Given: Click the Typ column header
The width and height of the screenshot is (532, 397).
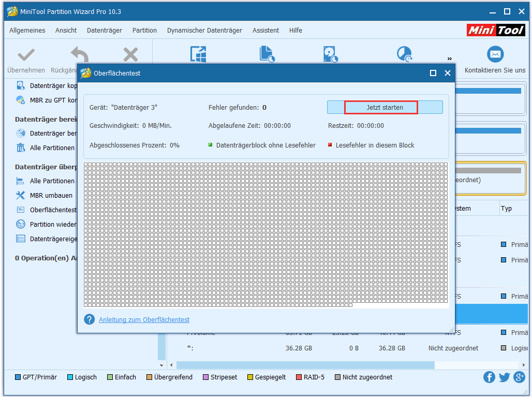Looking at the screenshot, I should [506, 209].
